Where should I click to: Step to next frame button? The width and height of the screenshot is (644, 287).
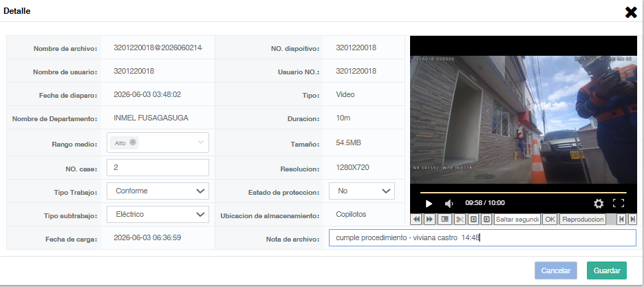coord(486,220)
